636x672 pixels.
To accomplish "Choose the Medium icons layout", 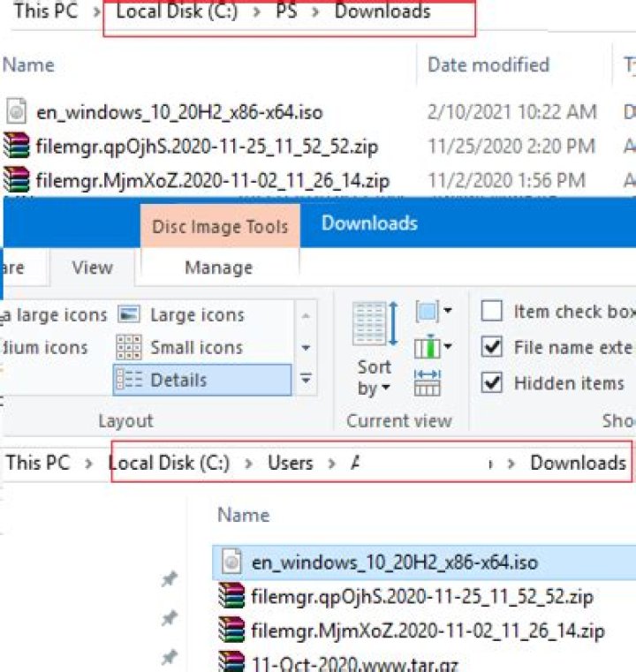I will [x=44, y=347].
